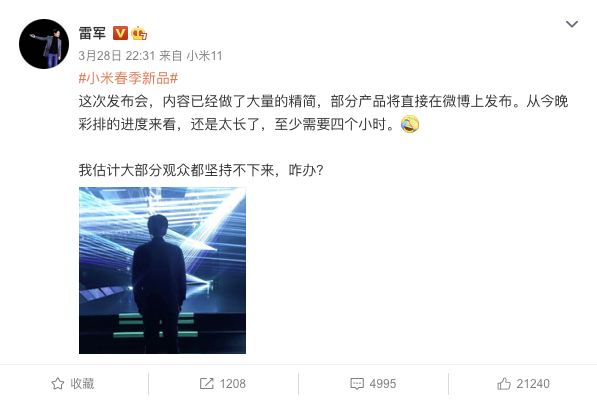Screen dimensions: 597x402
Task: Open the 雷军 username profile link
Action: click(92, 33)
